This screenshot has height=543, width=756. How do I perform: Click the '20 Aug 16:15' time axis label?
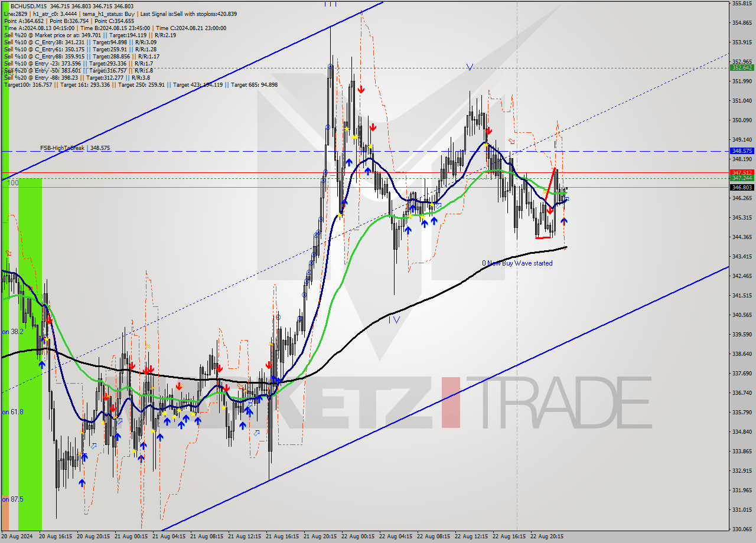(56, 537)
